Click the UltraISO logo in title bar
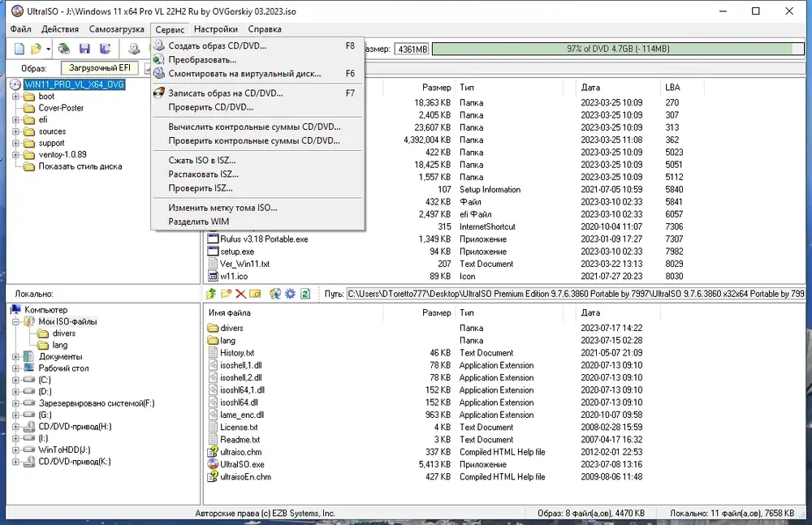Viewport: 812px width, 525px height. (17, 11)
